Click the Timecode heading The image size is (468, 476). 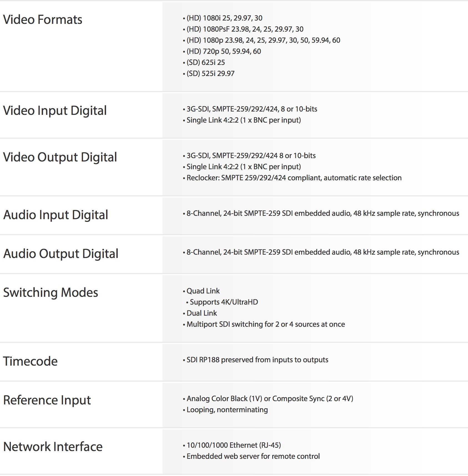click(31, 361)
